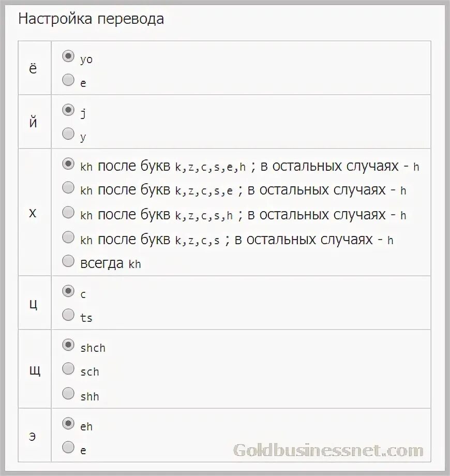Click the х letter cell

(33, 213)
